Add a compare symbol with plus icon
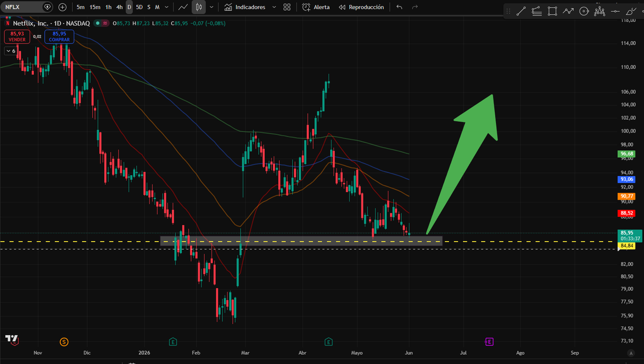The height and width of the screenshot is (364, 644). [x=62, y=7]
